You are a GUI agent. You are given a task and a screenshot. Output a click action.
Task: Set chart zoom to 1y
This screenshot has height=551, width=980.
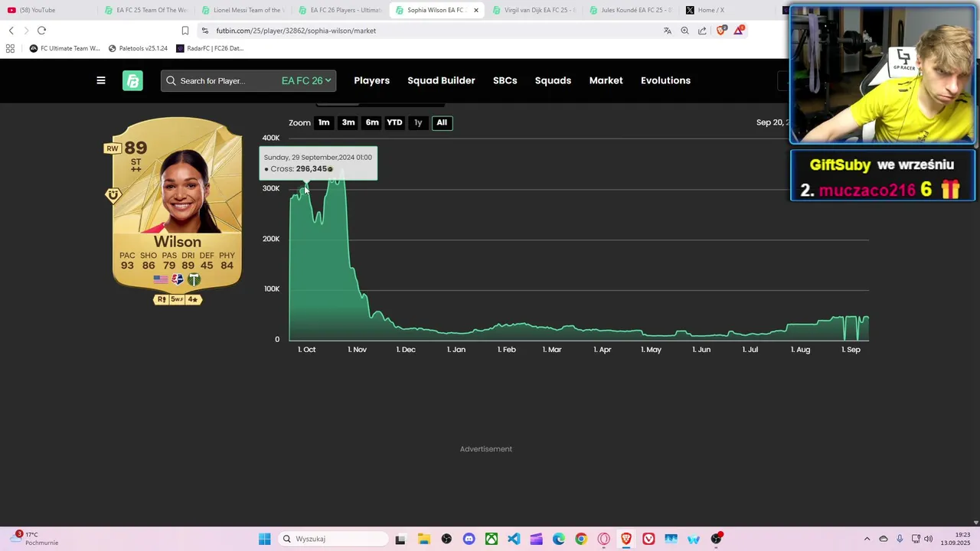pyautogui.click(x=418, y=122)
